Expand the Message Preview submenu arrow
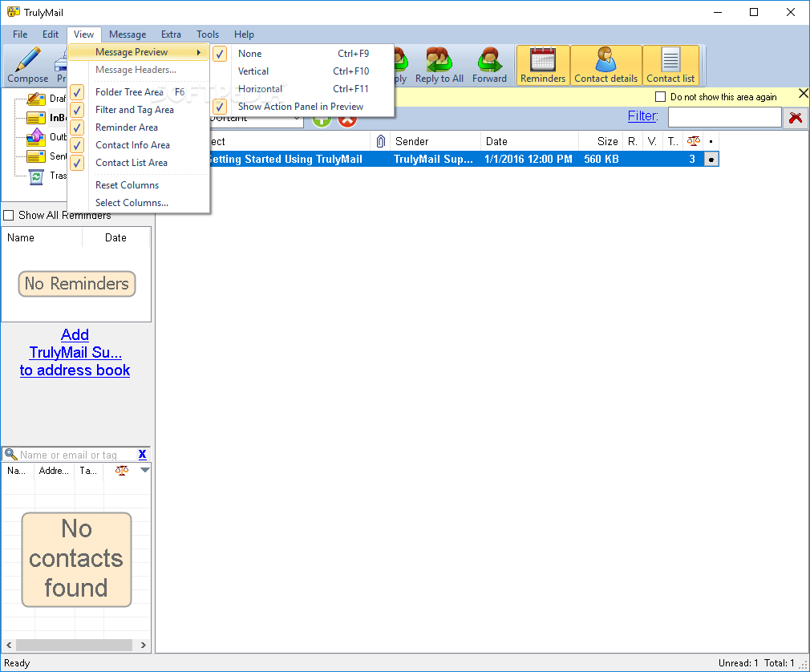The width and height of the screenshot is (810, 672). coord(198,52)
